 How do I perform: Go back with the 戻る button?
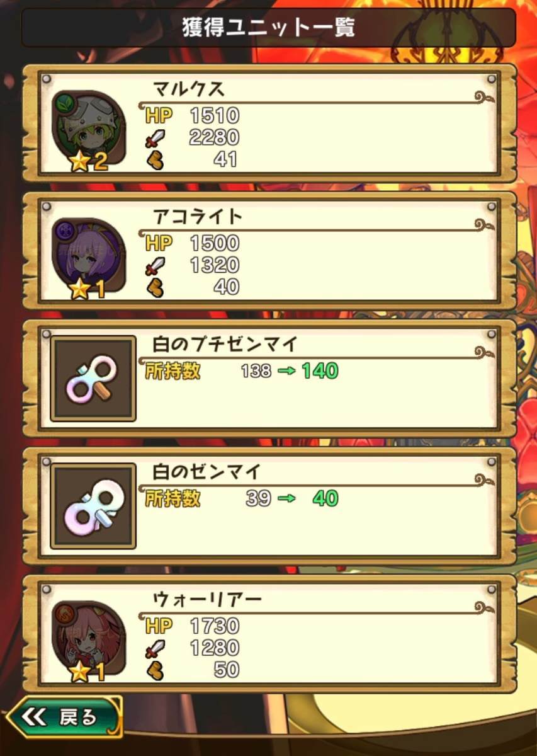pyautogui.click(x=61, y=718)
